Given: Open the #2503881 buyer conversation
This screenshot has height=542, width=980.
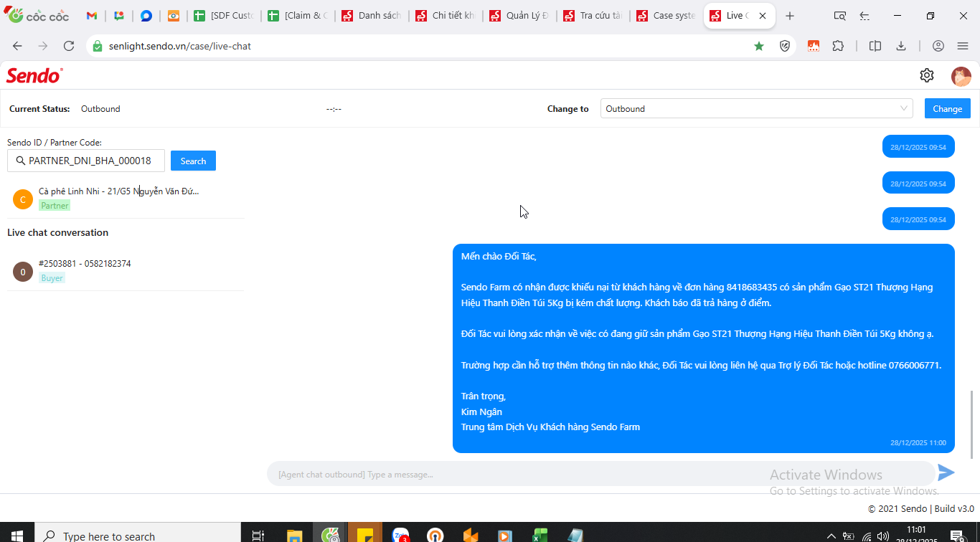Looking at the screenshot, I should coord(126,271).
